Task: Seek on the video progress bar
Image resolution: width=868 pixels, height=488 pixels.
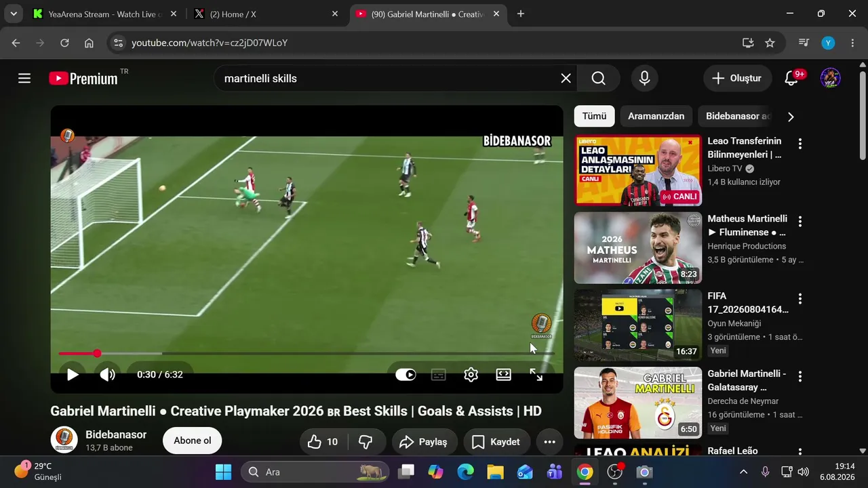Action: click(x=307, y=353)
